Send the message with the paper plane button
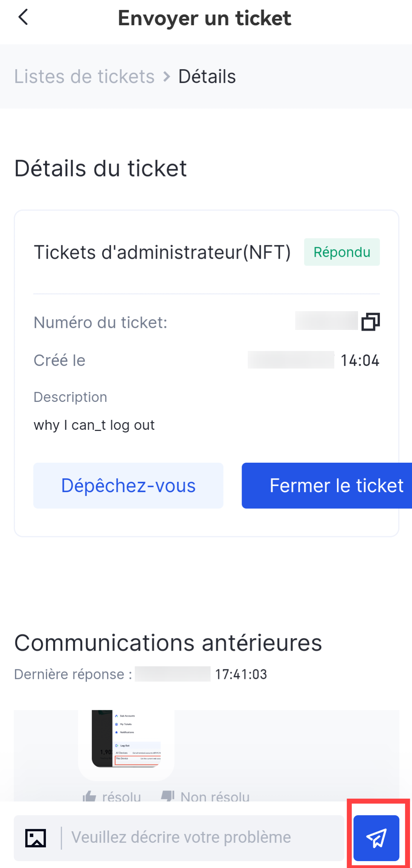The height and width of the screenshot is (868, 412). click(376, 838)
